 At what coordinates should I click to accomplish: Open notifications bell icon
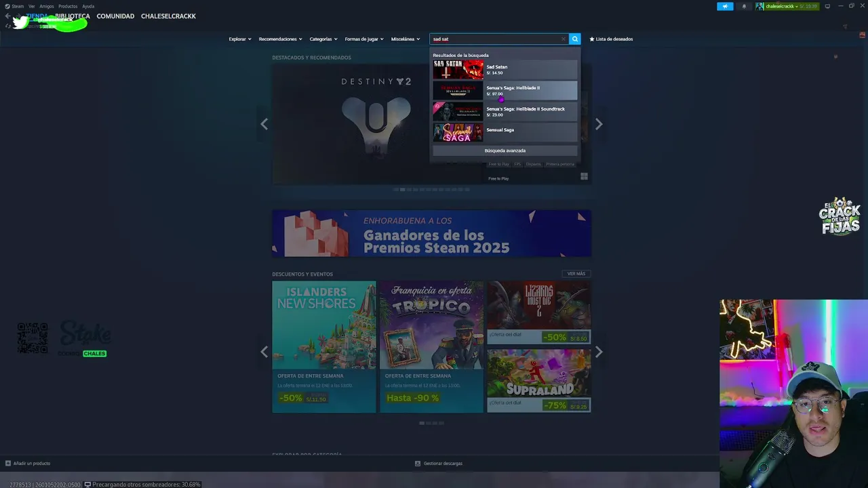click(x=744, y=6)
